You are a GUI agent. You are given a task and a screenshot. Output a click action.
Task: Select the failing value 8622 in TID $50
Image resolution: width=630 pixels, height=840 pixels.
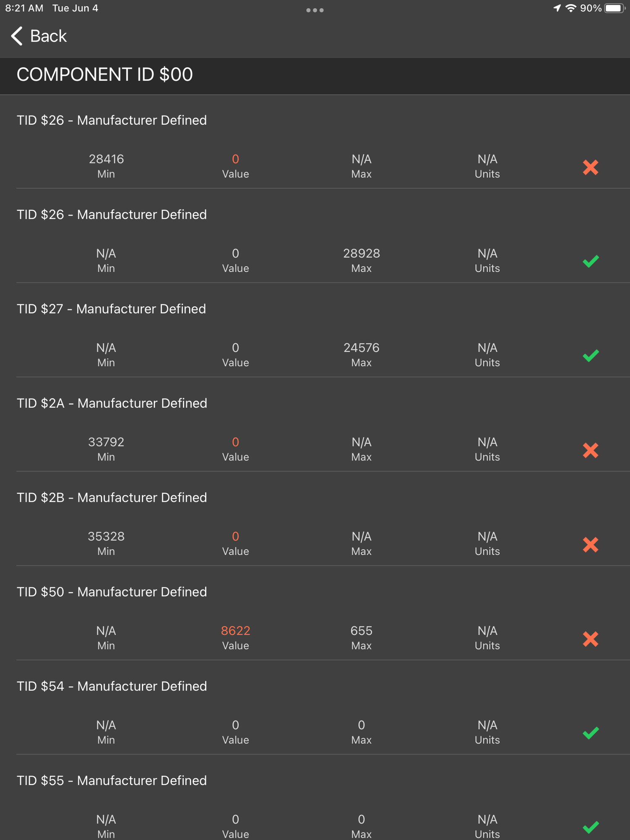pos(236,631)
